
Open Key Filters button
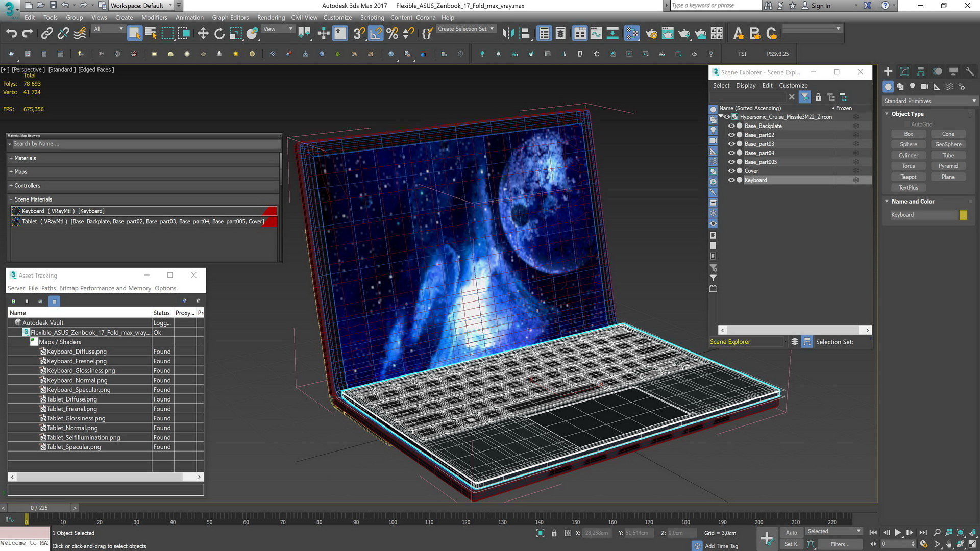tap(840, 544)
